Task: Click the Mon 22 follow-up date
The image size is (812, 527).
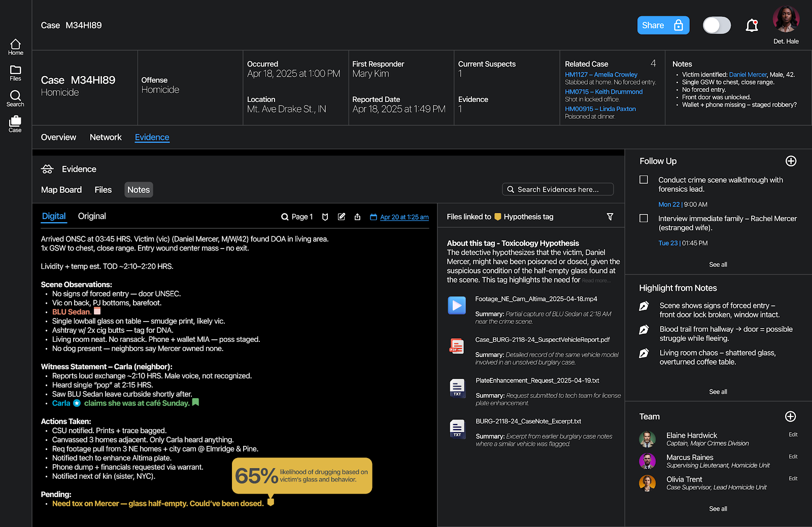Action: coord(669,204)
